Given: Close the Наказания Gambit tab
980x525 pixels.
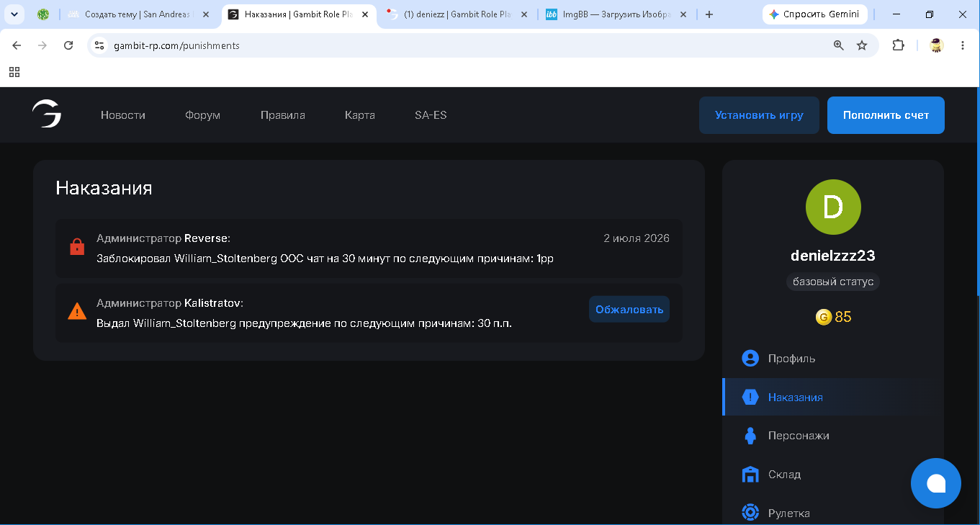Looking at the screenshot, I should (x=364, y=14).
